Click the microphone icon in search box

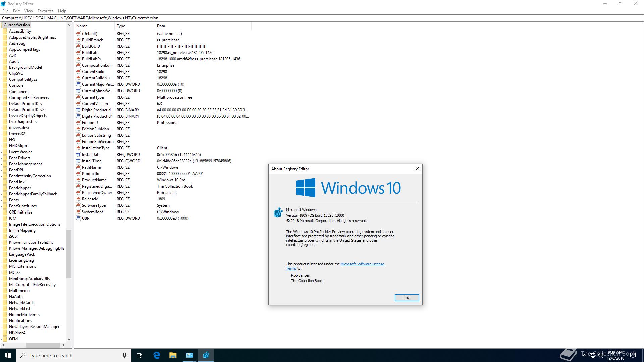124,355
